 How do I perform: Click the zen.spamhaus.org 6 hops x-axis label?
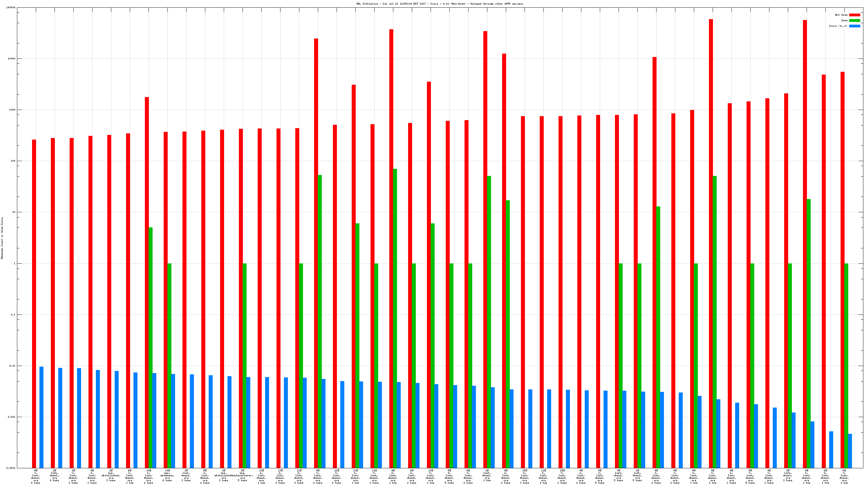(167, 476)
